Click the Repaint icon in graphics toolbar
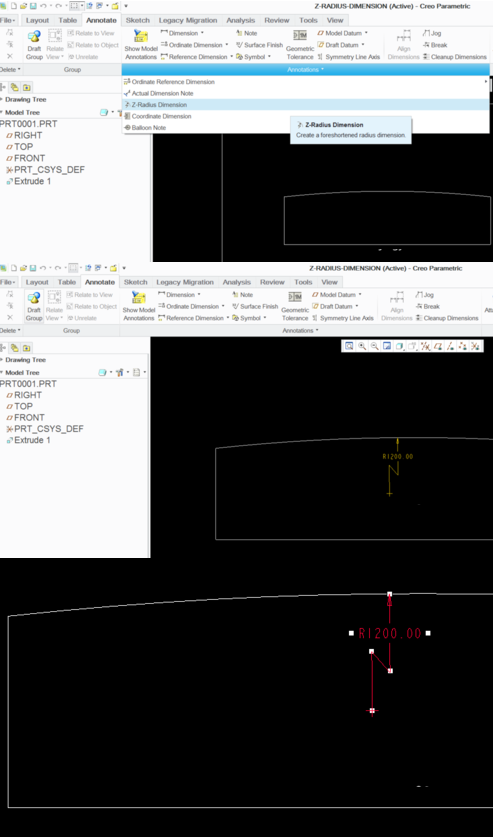493x837 pixels. [x=387, y=346]
